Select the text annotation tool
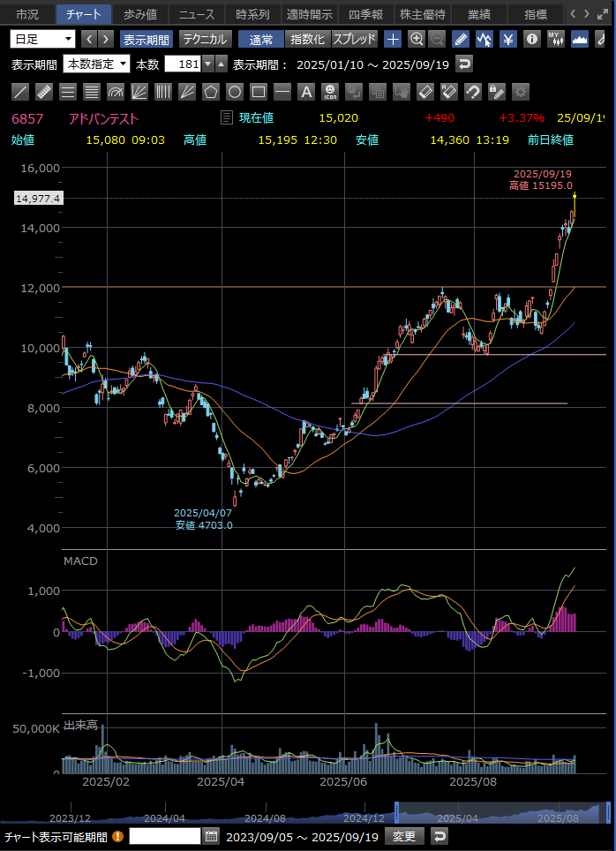This screenshot has height=851, width=616. 305,92
